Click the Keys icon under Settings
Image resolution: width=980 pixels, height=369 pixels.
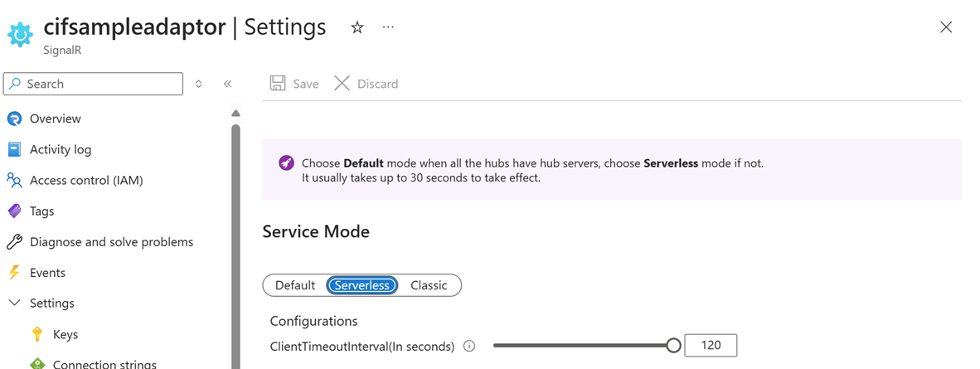(x=37, y=335)
